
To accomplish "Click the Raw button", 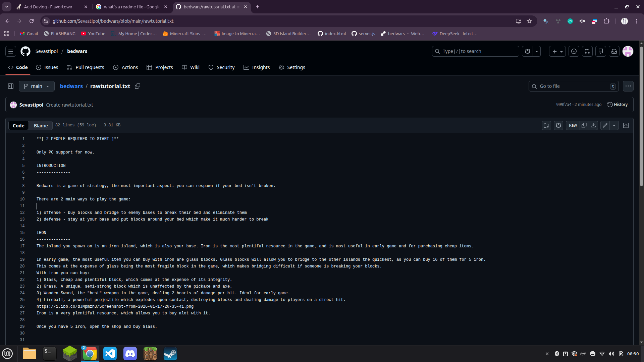I will click(x=573, y=125).
